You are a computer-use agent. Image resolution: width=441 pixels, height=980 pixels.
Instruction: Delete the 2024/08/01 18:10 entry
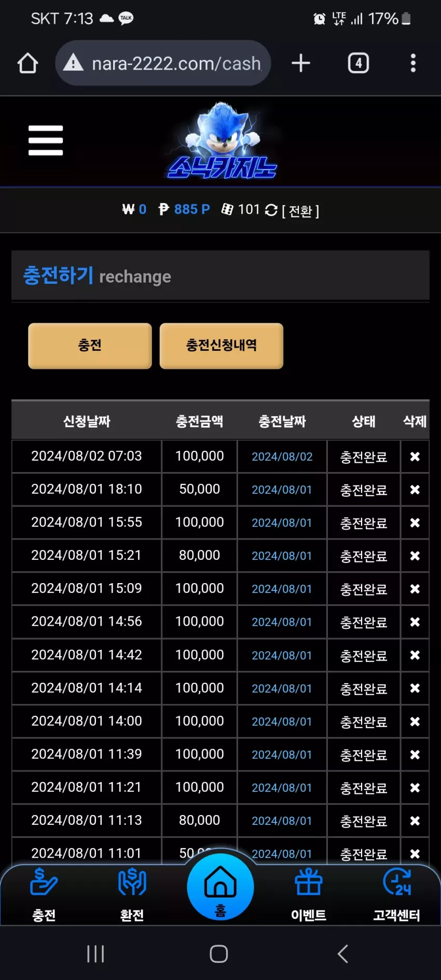(415, 490)
